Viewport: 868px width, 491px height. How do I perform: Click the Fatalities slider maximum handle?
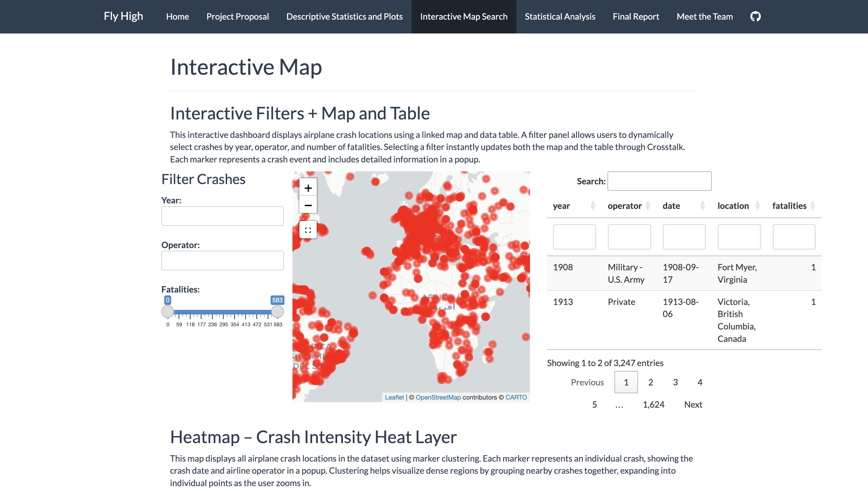click(277, 312)
